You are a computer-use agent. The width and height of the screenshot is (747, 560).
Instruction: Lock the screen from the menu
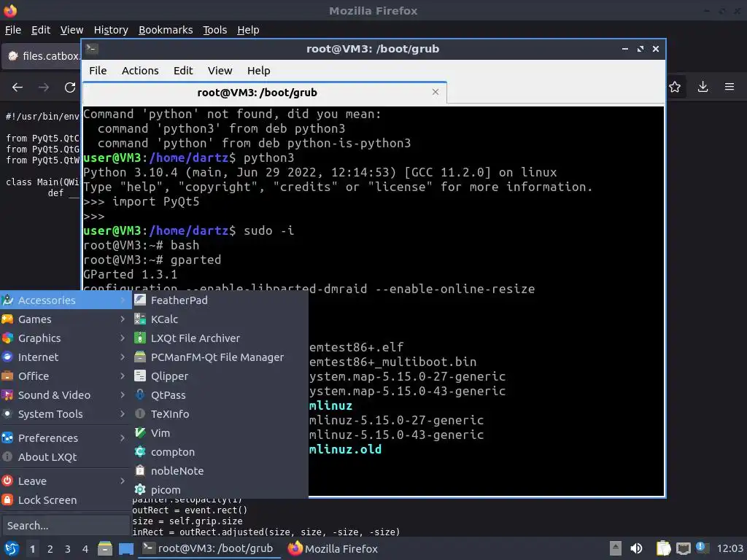(x=65, y=500)
